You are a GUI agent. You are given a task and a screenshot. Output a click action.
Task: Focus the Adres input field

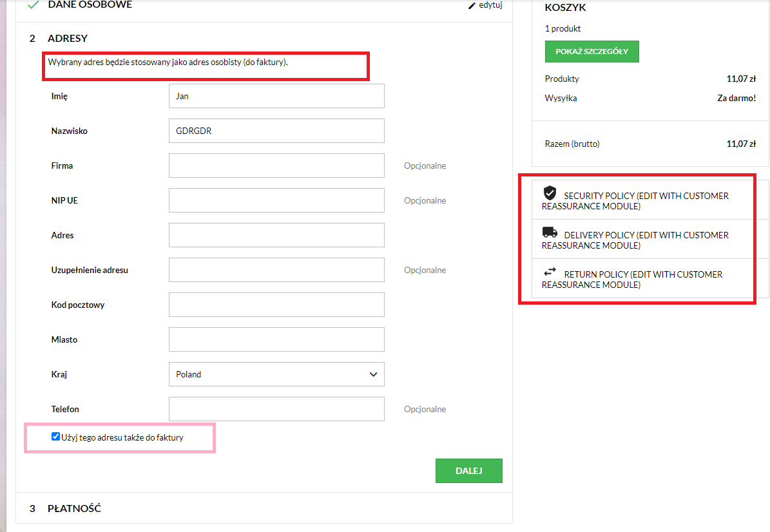pos(276,235)
